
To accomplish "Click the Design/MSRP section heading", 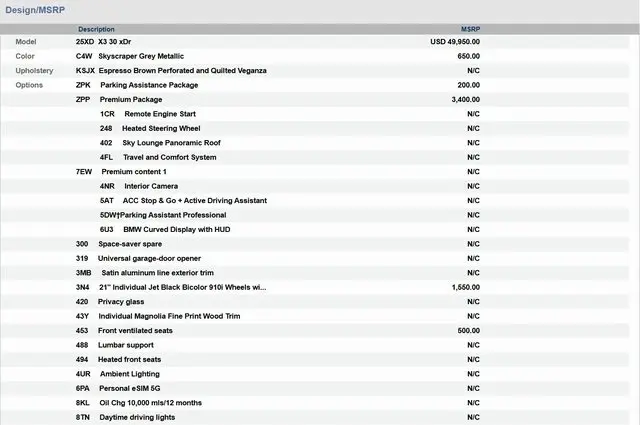I will click(38, 10).
